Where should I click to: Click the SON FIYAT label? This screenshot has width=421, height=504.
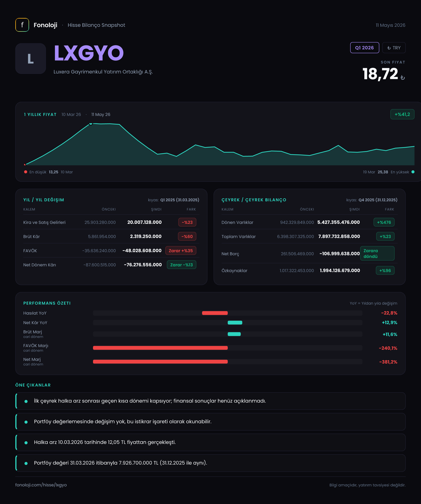pos(393,62)
